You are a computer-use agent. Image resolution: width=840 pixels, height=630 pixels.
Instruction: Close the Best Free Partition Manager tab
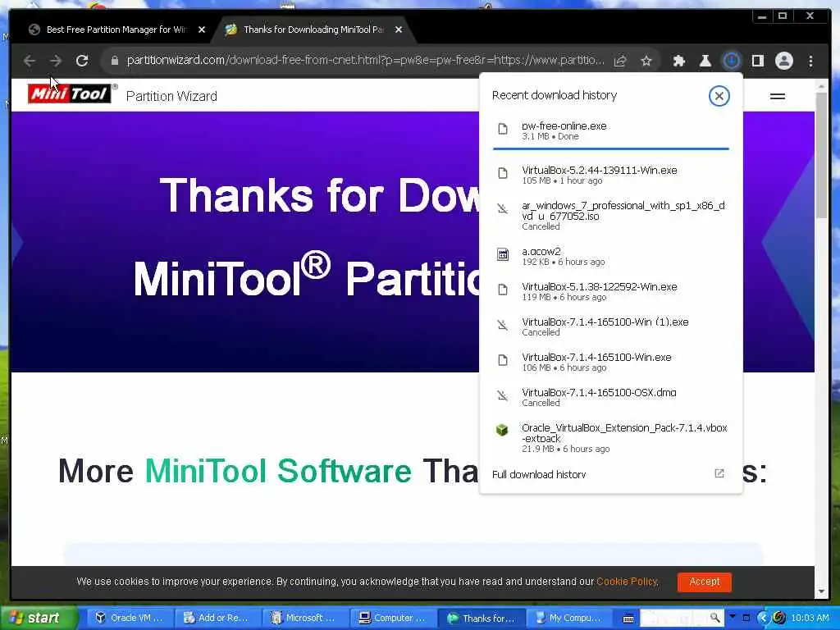point(202,30)
